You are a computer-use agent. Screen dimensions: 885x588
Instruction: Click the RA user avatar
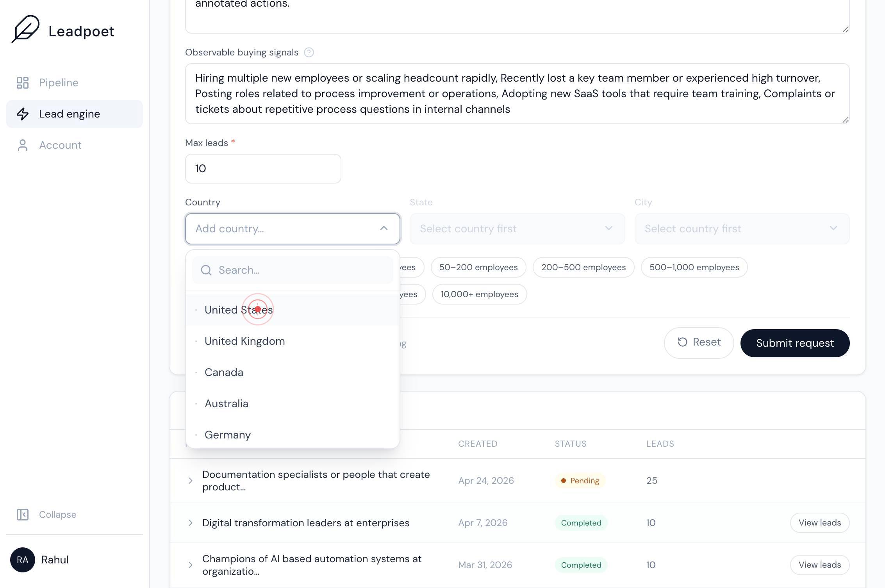point(23,560)
